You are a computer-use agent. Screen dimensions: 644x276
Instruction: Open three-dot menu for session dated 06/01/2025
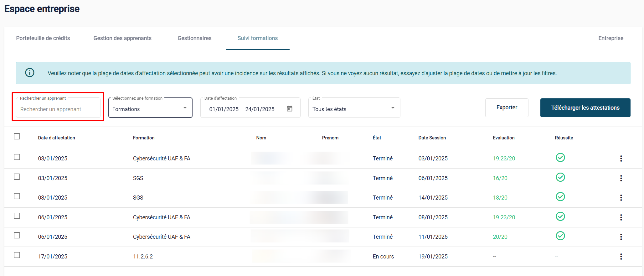[x=621, y=178]
